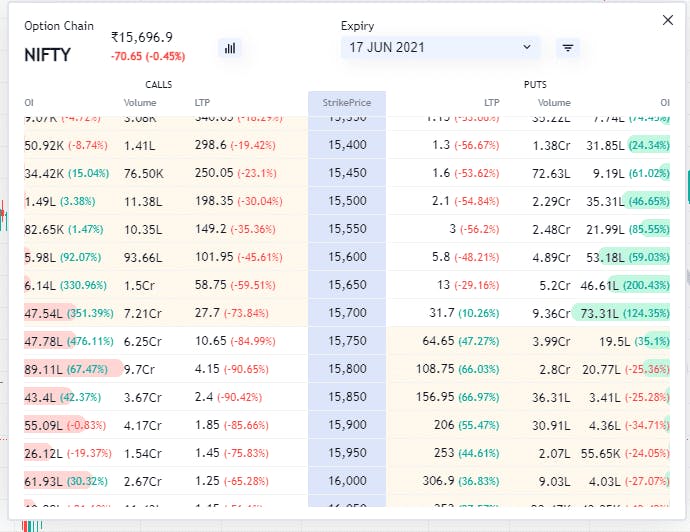Image resolution: width=690 pixels, height=532 pixels.
Task: Click call volume 76.50K
Action: pyautogui.click(x=143, y=173)
